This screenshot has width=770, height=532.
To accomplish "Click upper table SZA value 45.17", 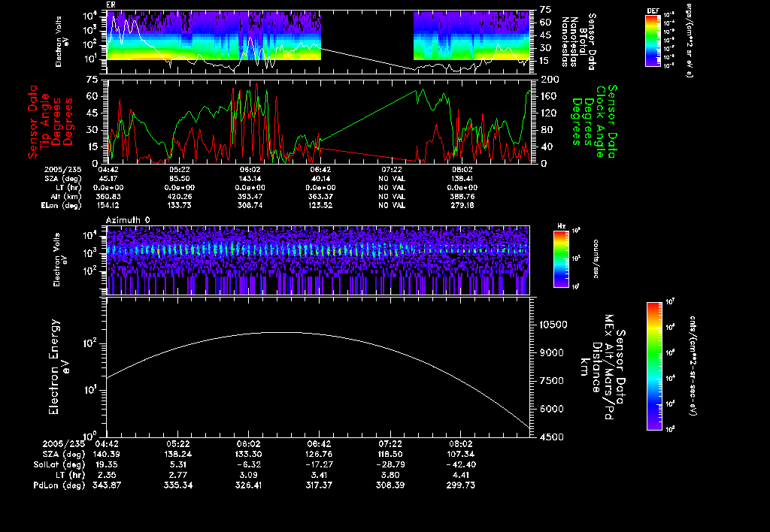I will point(108,179).
